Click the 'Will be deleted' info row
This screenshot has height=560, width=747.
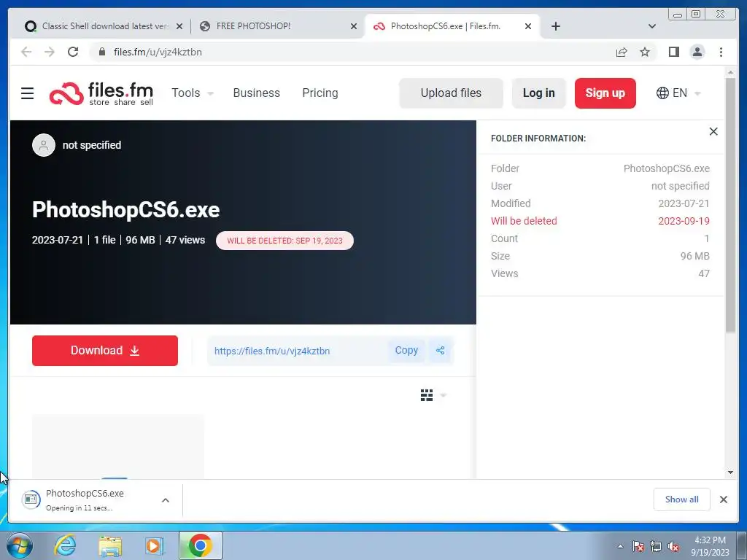(x=600, y=221)
